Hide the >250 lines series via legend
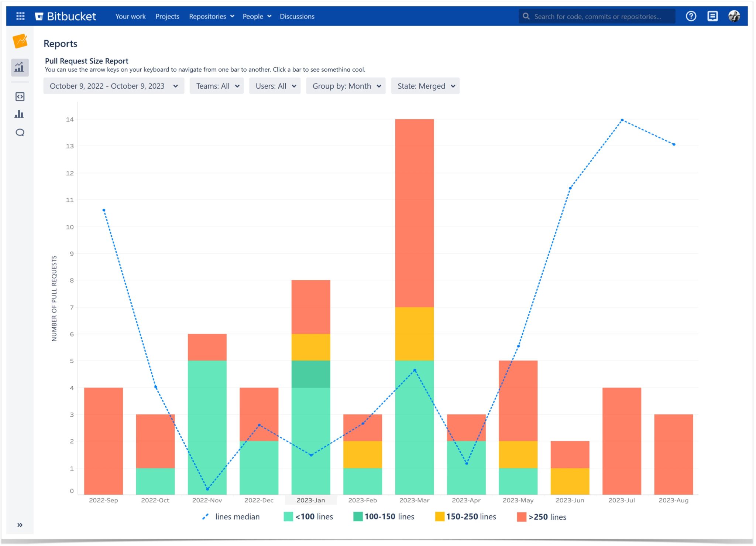This screenshot has width=756, height=546. tap(542, 517)
